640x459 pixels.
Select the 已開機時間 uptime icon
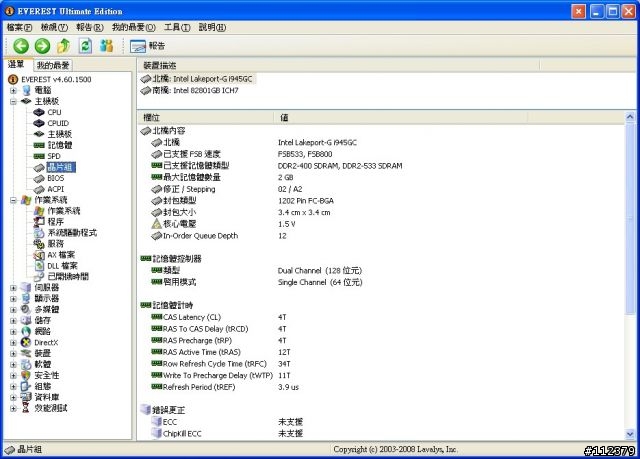(39, 277)
